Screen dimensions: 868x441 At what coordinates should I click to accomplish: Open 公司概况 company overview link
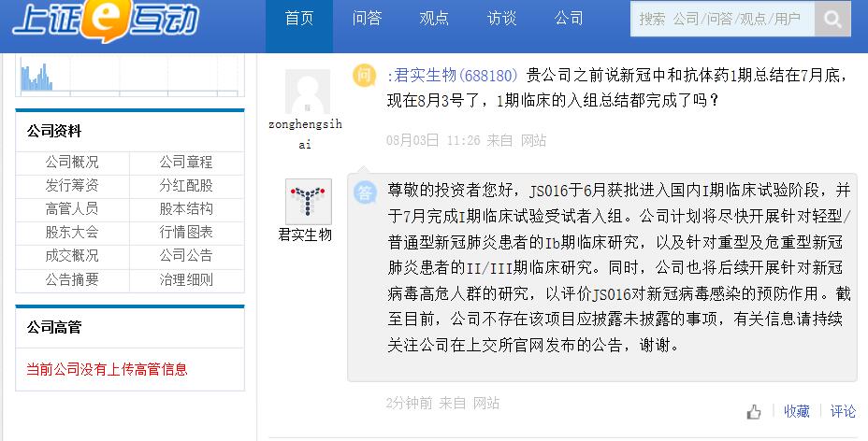[72, 162]
